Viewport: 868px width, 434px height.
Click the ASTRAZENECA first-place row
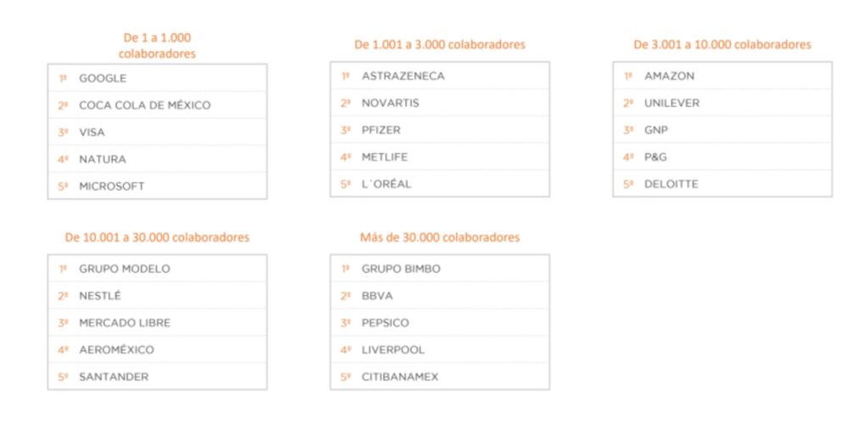pyautogui.click(x=403, y=76)
